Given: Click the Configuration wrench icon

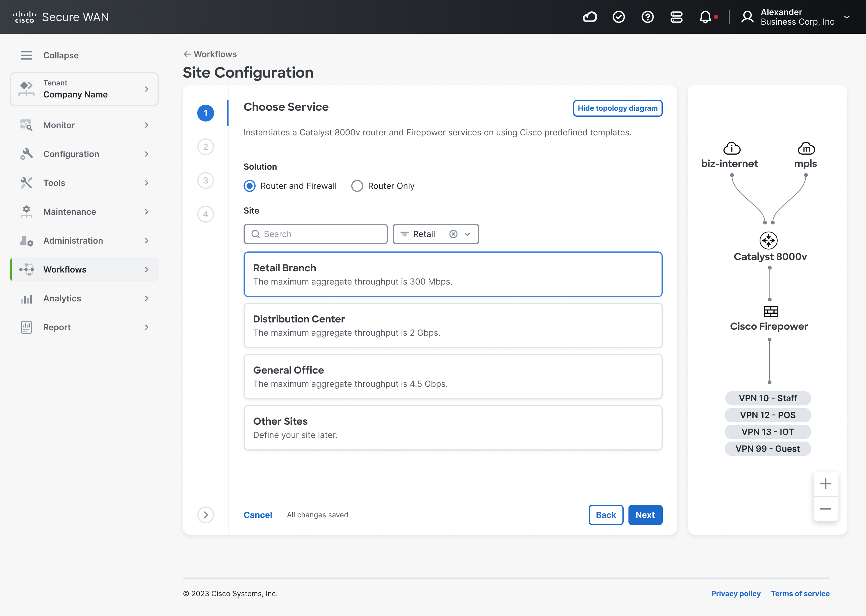Looking at the screenshot, I should pos(26,154).
